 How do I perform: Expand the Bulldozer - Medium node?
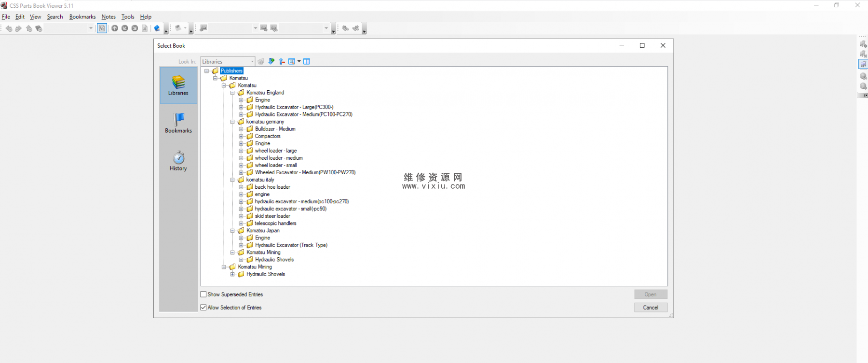241,129
